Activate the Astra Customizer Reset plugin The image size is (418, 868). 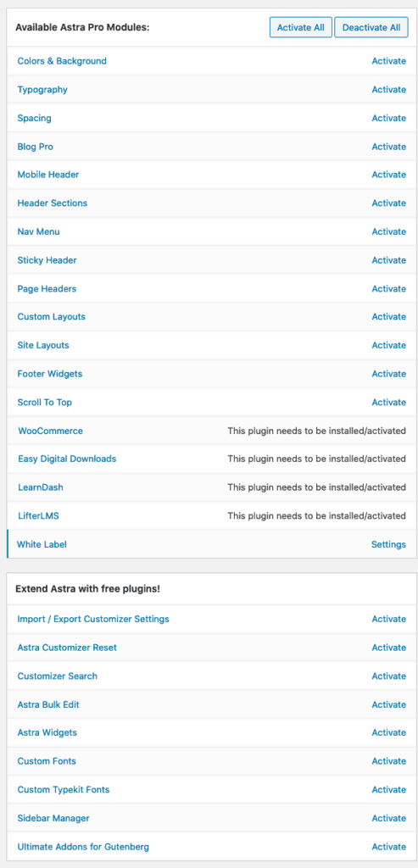coord(388,648)
